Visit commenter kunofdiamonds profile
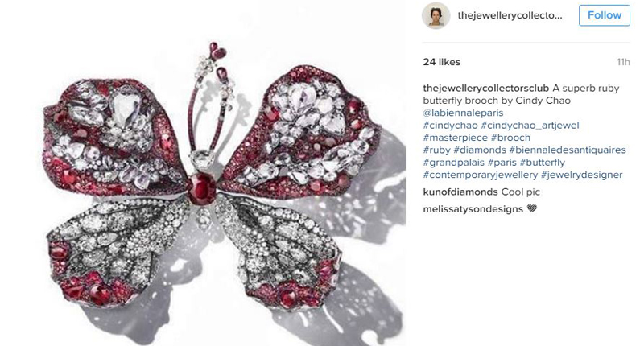This screenshot has height=346, width=644. pyautogui.click(x=460, y=192)
